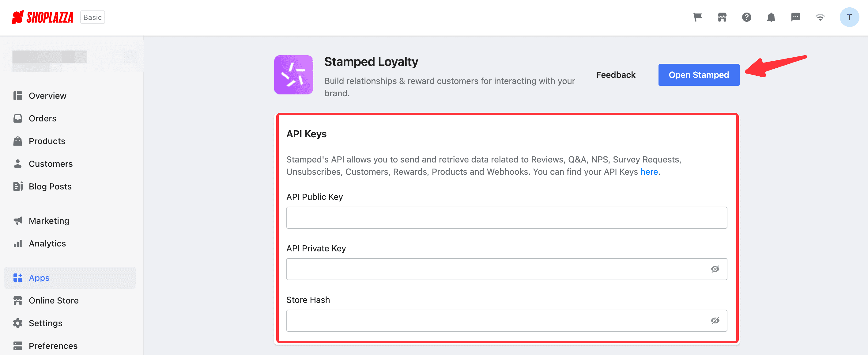
Task: Click the Blog Posts icon
Action: point(18,186)
